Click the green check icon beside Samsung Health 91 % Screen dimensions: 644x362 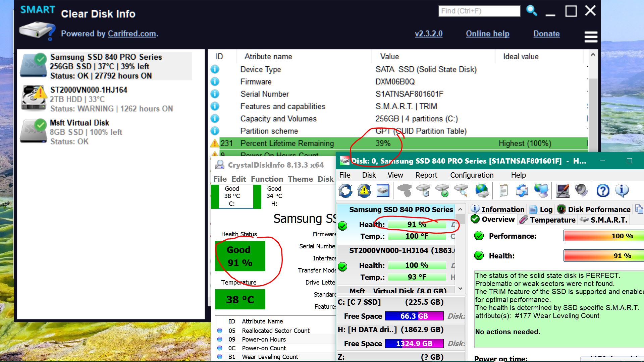pos(342,226)
